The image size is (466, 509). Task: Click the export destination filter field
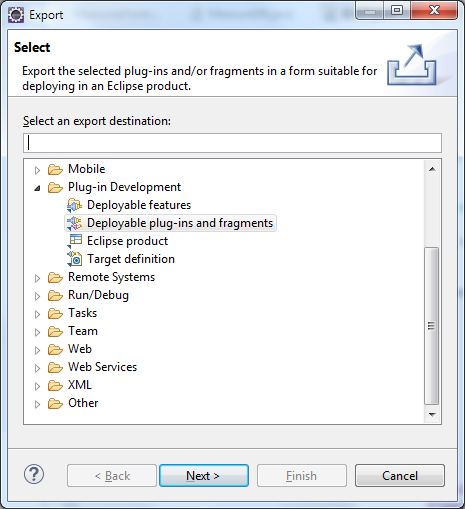click(232, 143)
